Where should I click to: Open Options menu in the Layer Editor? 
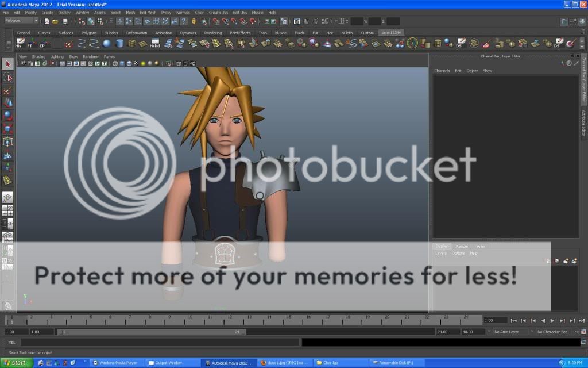point(458,254)
